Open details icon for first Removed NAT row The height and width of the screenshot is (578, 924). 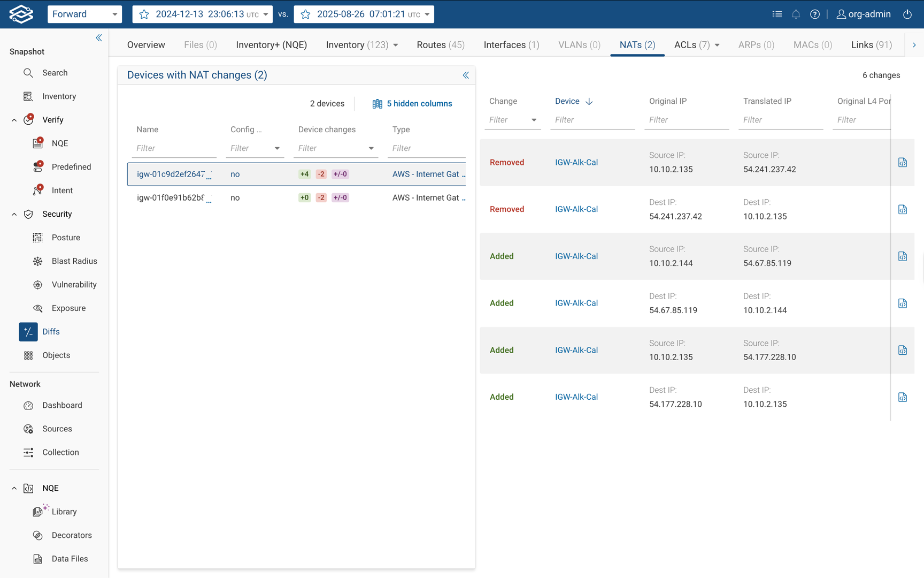902,163
